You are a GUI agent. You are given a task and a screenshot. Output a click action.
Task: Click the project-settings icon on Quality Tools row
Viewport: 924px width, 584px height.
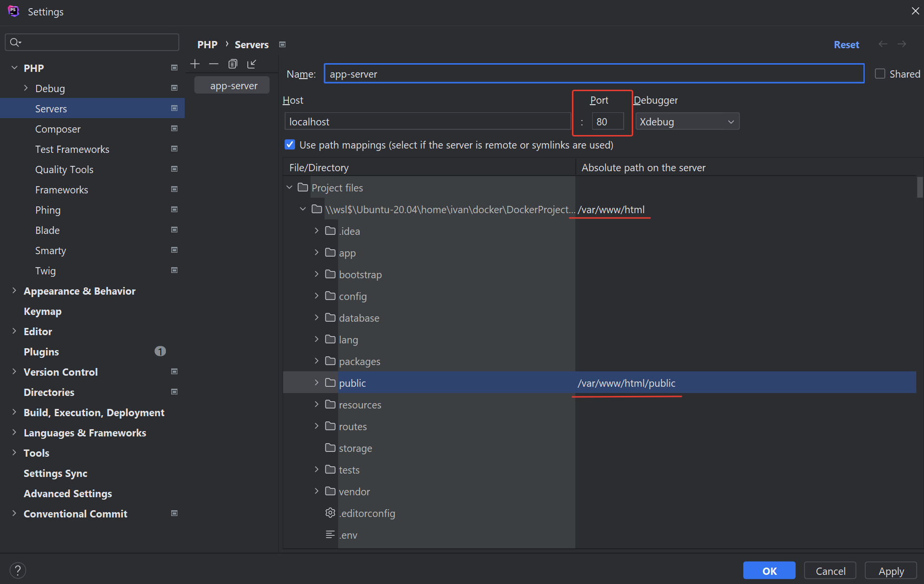174,169
